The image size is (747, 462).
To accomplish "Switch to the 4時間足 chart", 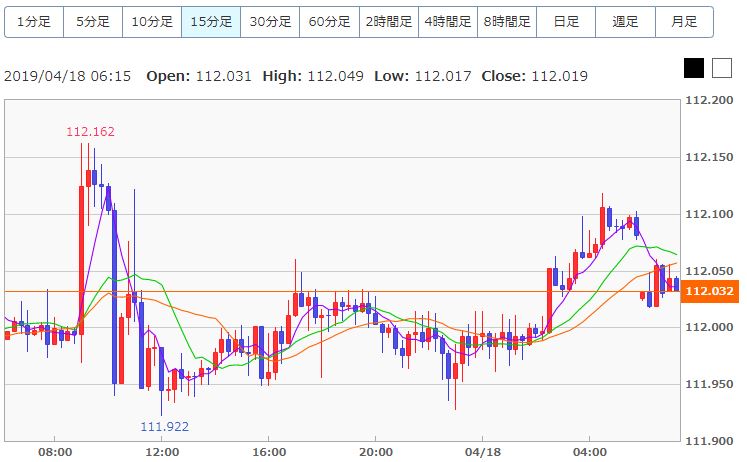I will pyautogui.click(x=448, y=22).
